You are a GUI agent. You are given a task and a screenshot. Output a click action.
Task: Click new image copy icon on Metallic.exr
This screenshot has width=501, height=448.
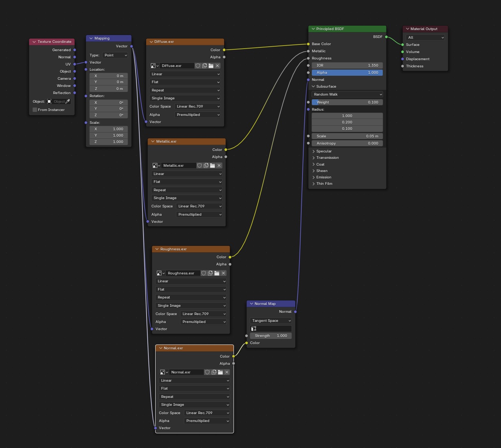206,166
